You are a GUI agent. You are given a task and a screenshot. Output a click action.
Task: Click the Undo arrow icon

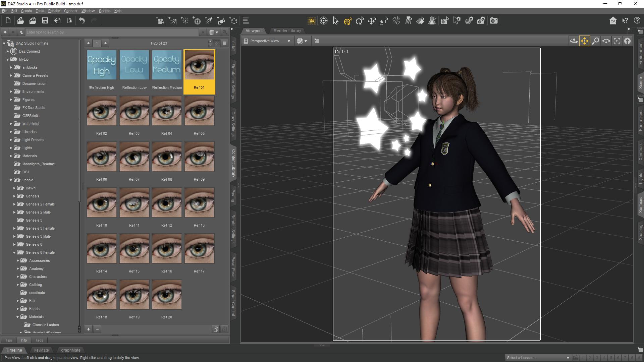82,21
